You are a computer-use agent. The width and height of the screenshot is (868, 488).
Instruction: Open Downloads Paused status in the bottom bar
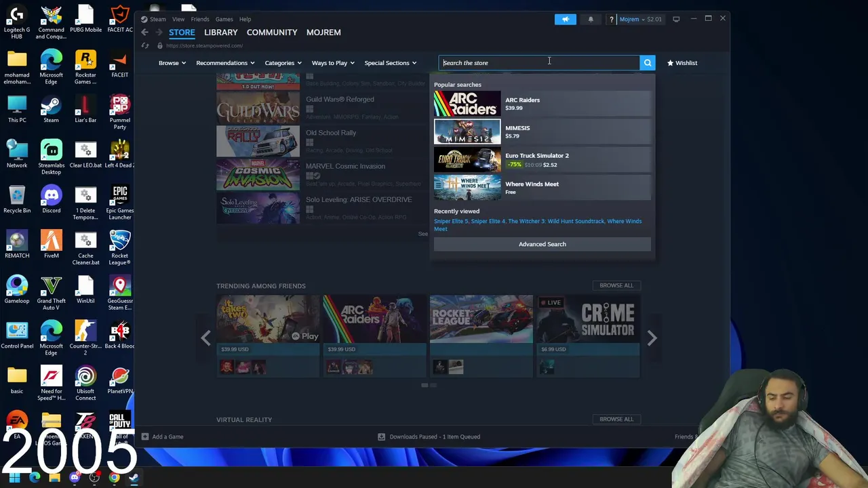[429, 436]
